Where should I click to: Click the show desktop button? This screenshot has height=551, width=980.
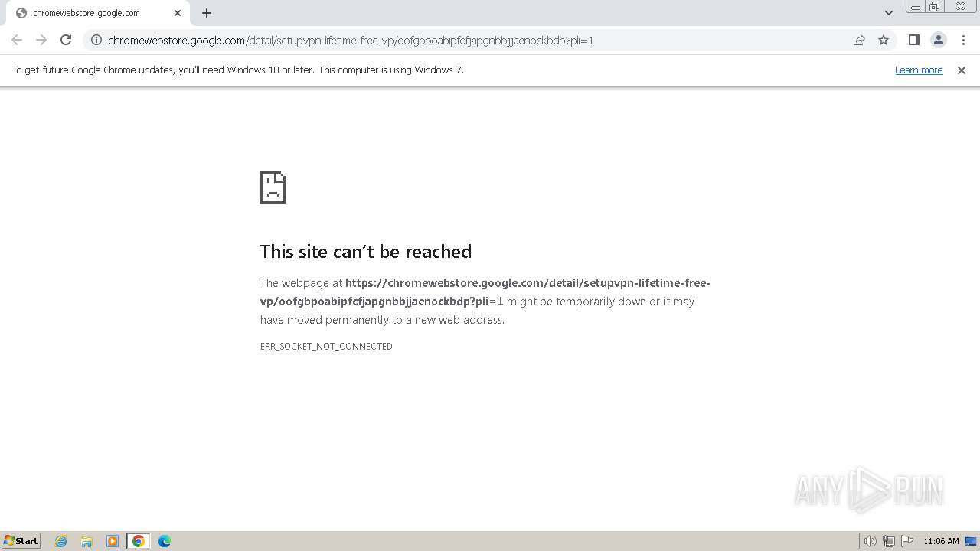pos(971,541)
